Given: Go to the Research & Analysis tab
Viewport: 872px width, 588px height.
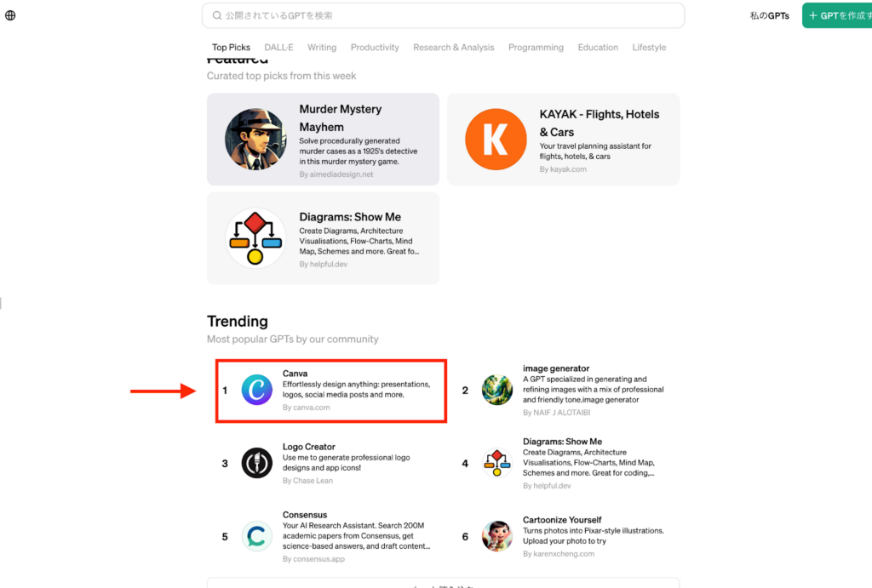Looking at the screenshot, I should pyautogui.click(x=453, y=48).
